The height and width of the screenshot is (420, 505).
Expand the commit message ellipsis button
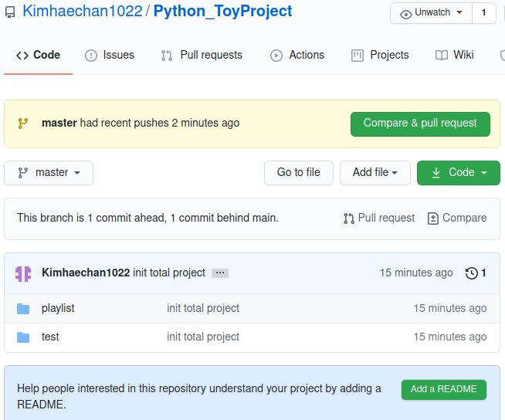(220, 273)
